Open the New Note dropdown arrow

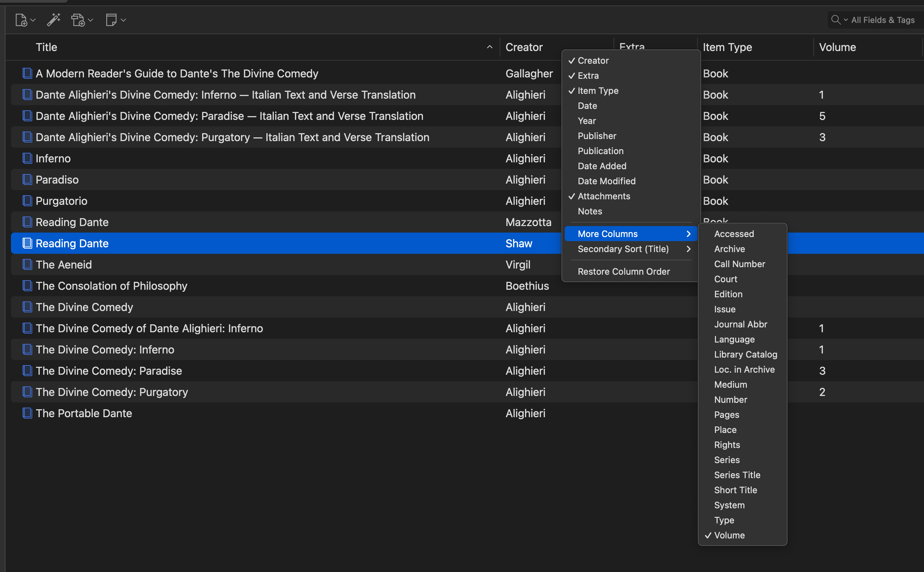click(x=123, y=20)
